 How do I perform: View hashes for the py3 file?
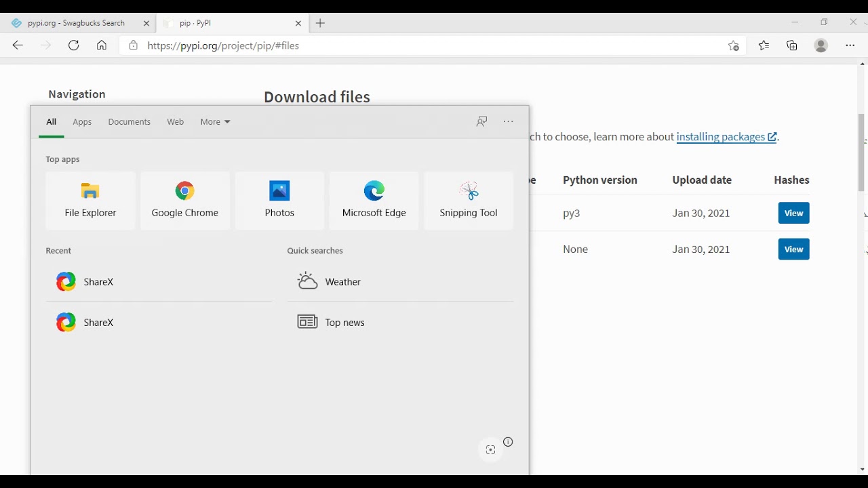pyautogui.click(x=793, y=213)
